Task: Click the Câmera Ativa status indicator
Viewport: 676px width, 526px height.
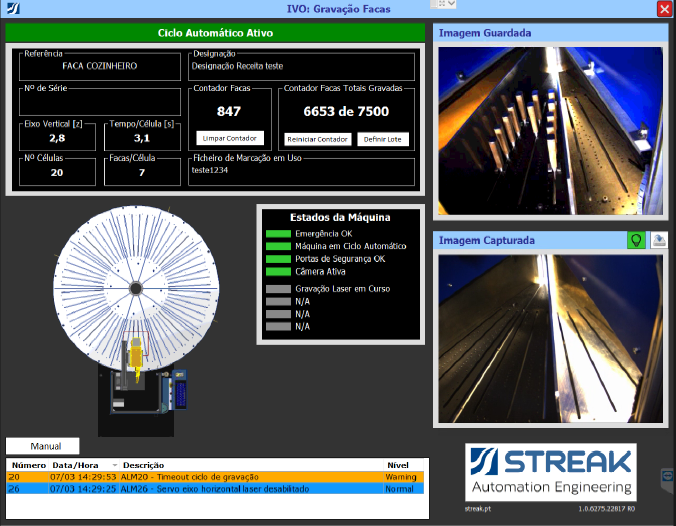Action: (278, 271)
